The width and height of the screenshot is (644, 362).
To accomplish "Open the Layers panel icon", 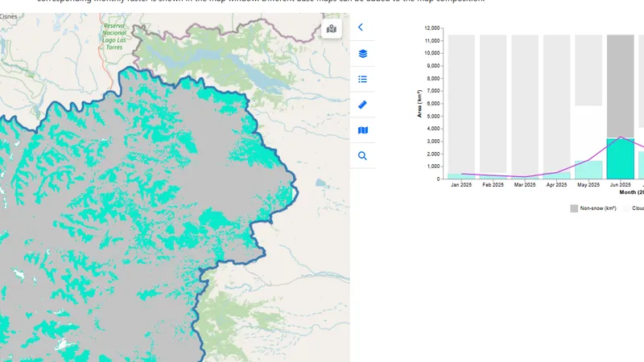I will tap(362, 53).
